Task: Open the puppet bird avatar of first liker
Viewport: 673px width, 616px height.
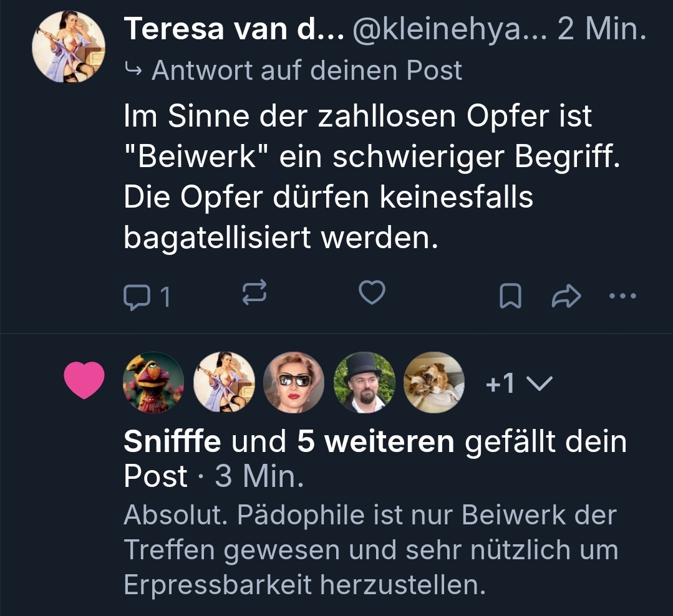Action: pyautogui.click(x=153, y=383)
